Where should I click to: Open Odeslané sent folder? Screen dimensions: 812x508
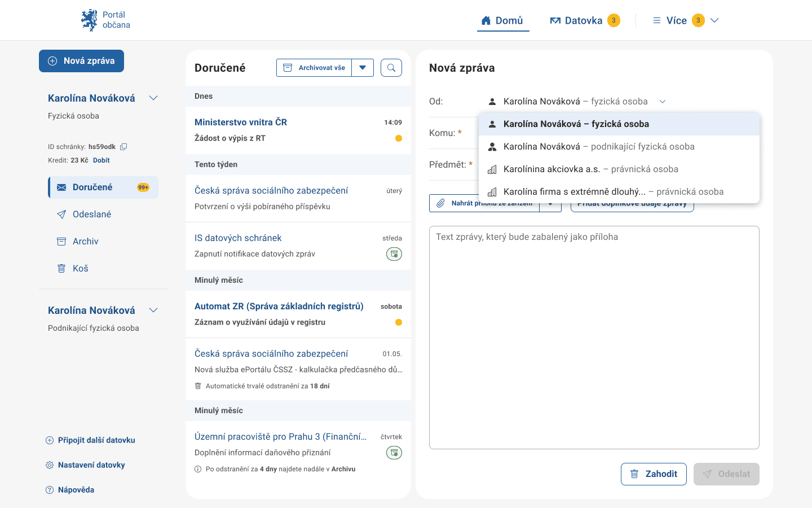91,214
